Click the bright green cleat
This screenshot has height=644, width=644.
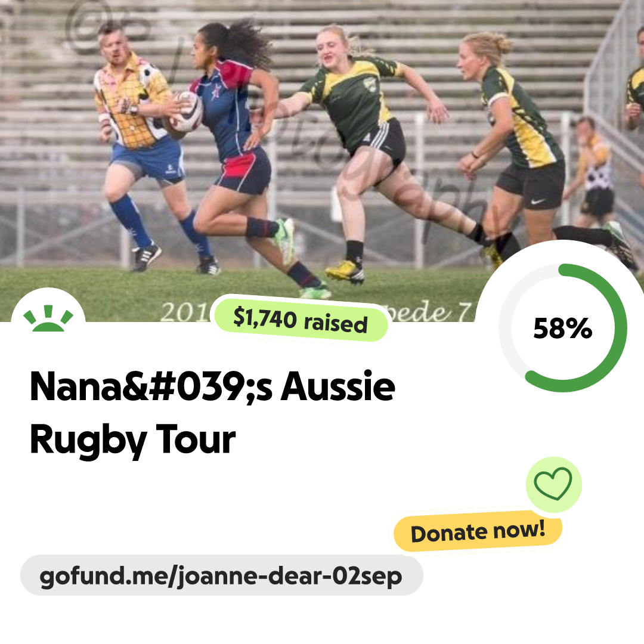click(286, 240)
